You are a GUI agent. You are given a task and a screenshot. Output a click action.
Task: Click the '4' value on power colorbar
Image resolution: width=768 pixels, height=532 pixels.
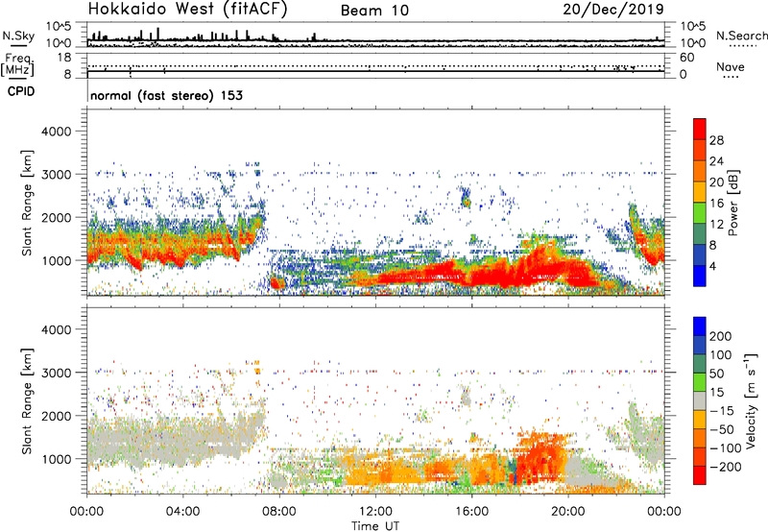713,266
